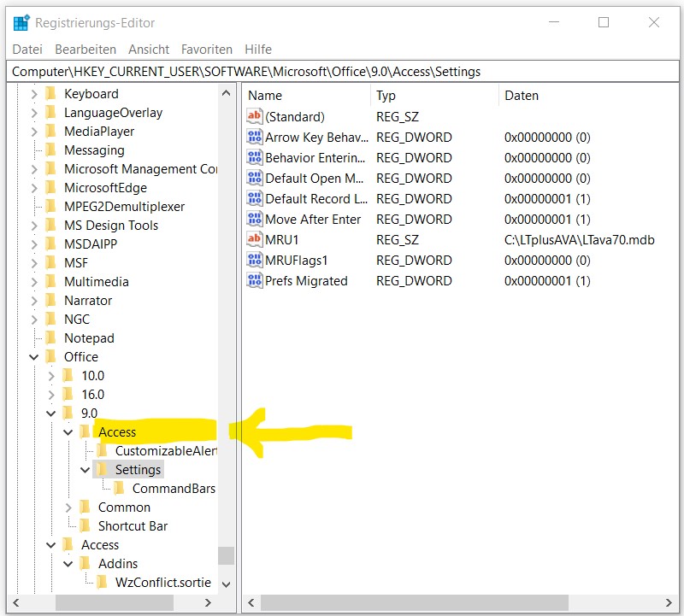Click the folder icon of MicrosoftEdge
Viewport: 684px width, 616px height.
coord(51,187)
